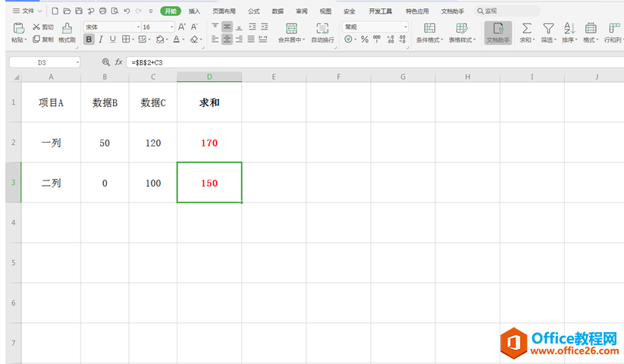Click the Format Painter (格式刷) icon
The width and height of the screenshot is (624, 364).
[67, 27]
